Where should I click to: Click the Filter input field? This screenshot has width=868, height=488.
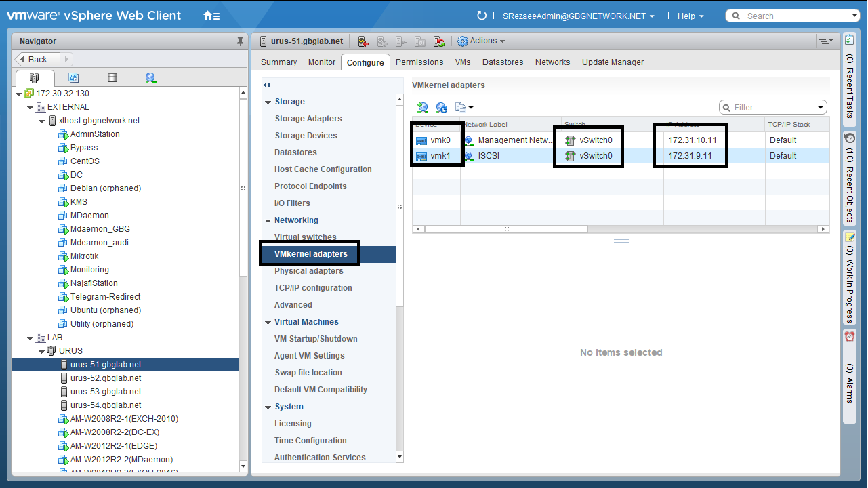(772, 108)
